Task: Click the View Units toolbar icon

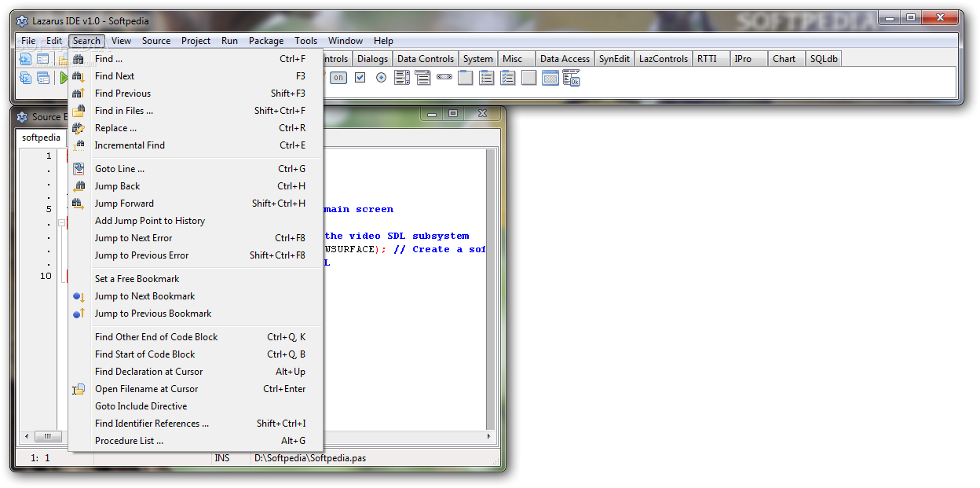Action: click(x=26, y=78)
